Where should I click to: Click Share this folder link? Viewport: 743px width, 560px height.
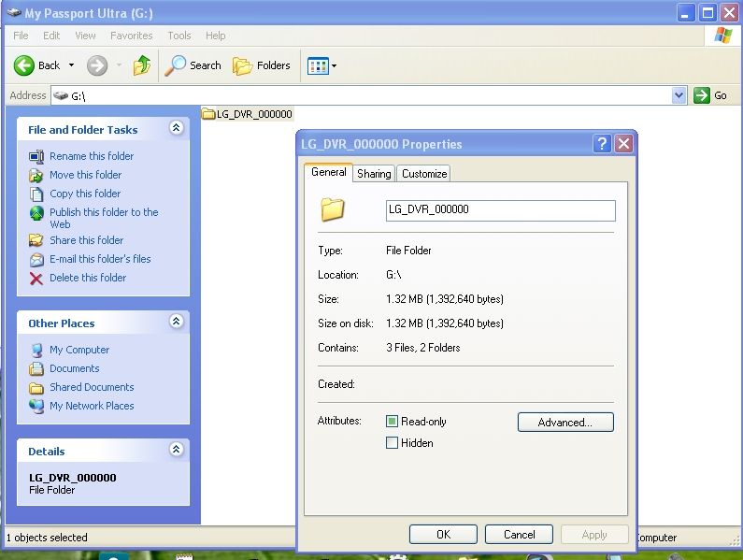86,240
